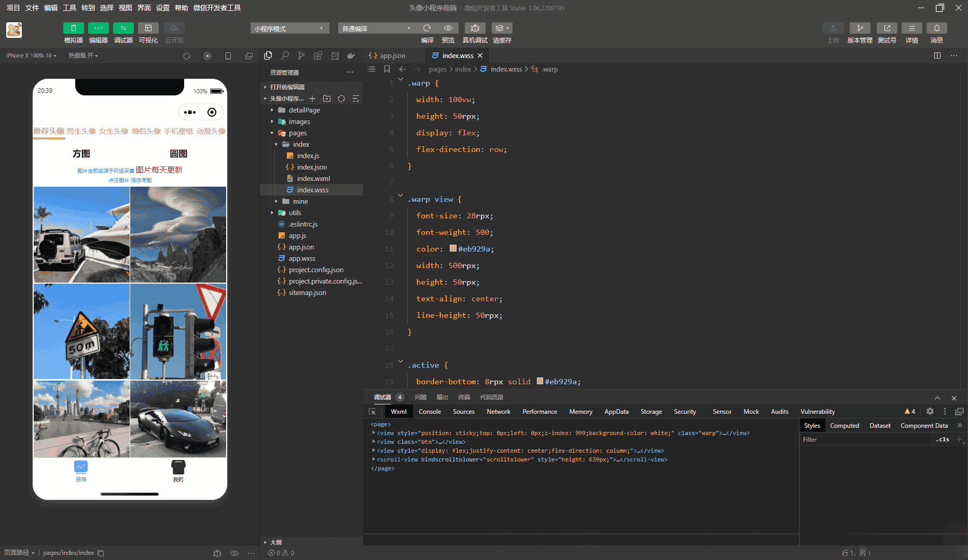Toggle the editor panel button
Image resolution: width=968 pixels, height=560 pixels.
tap(98, 29)
